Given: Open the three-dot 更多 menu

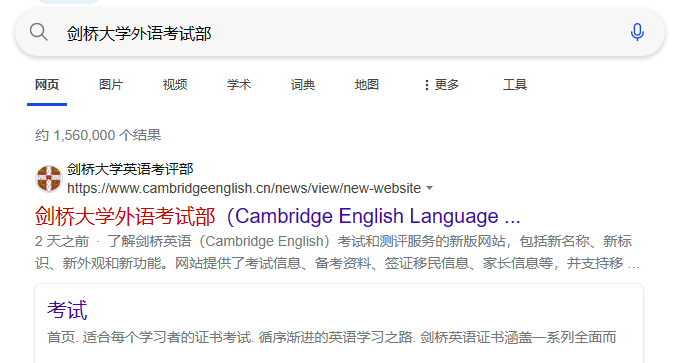Looking at the screenshot, I should [441, 85].
